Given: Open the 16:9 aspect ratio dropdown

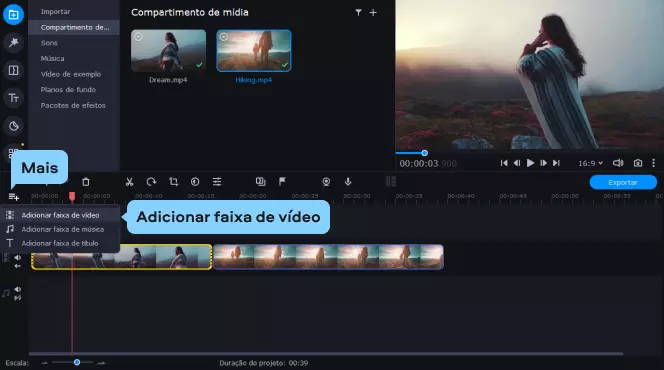Looking at the screenshot, I should pyautogui.click(x=590, y=163).
